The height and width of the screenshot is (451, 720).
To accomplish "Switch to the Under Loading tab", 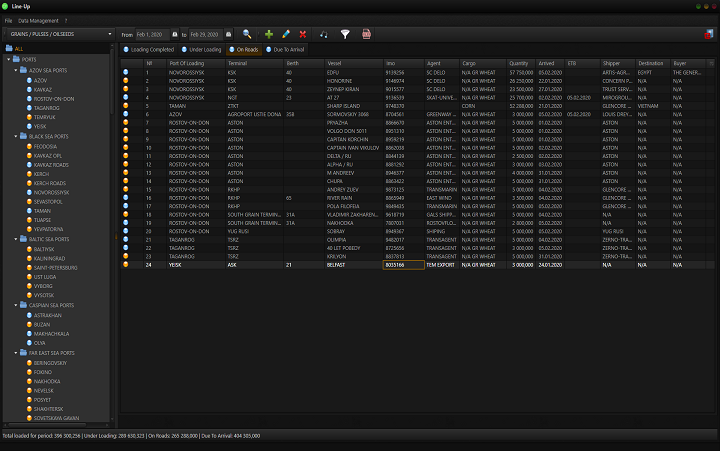I will 201,50.
